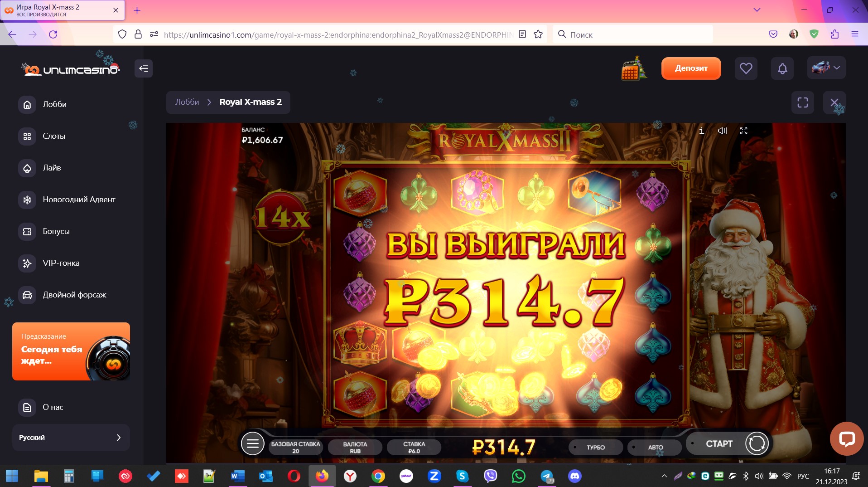Open favorites heart icon
Viewport: 868px width, 487px height.
[x=746, y=68]
